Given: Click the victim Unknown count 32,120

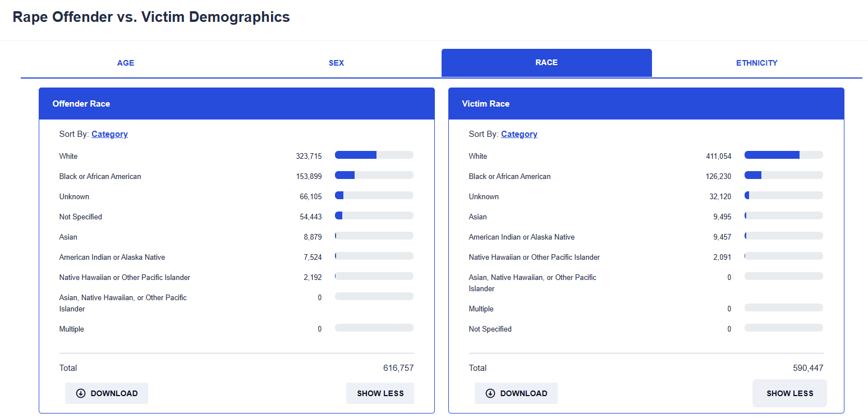Looking at the screenshot, I should [x=720, y=196].
